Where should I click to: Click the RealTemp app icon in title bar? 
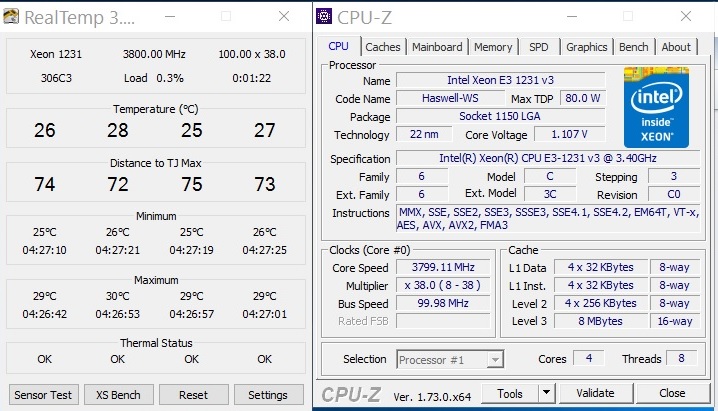(11, 16)
